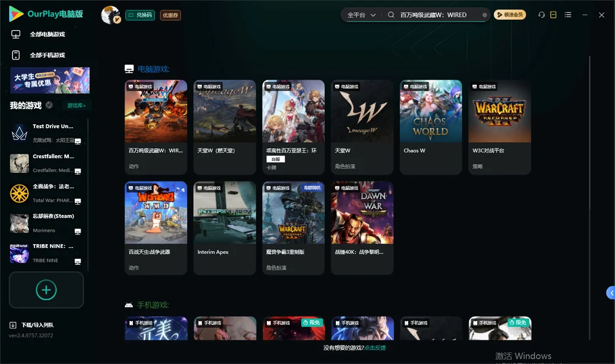Click the 兑换码 redeem code button

pyautogui.click(x=140, y=15)
